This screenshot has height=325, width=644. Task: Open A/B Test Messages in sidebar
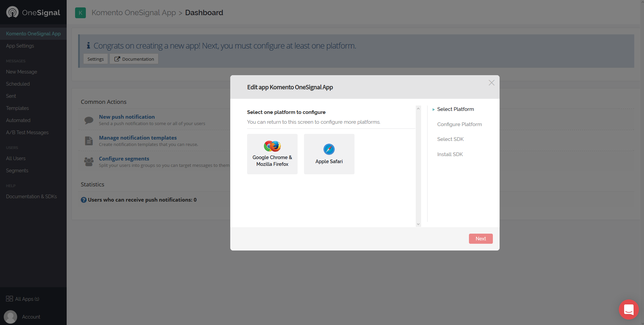27,132
